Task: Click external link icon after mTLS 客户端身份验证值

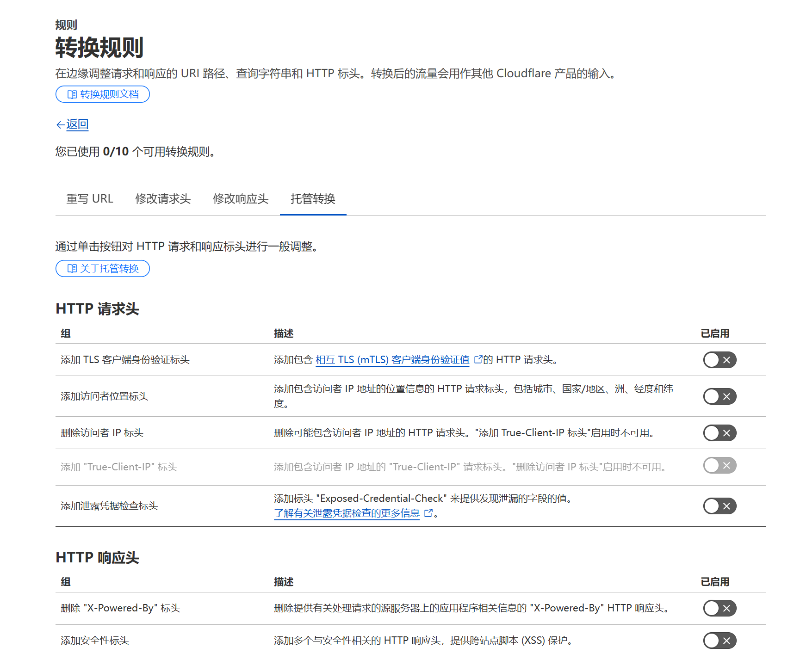Action: point(478,359)
